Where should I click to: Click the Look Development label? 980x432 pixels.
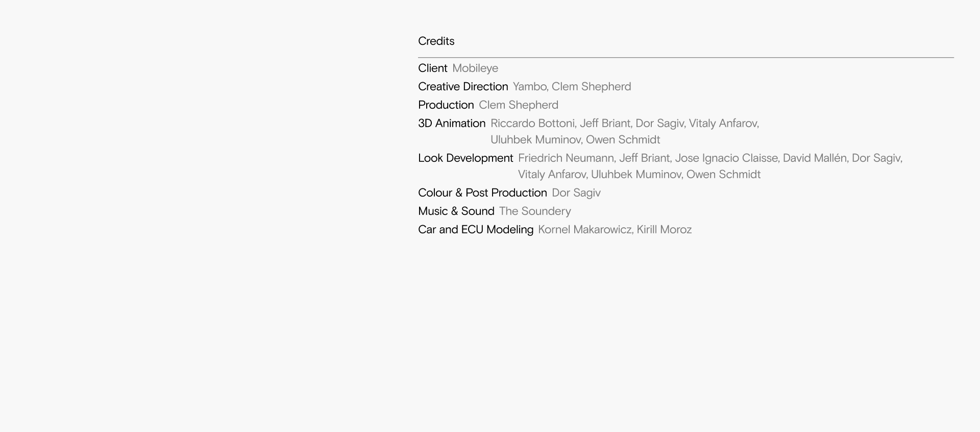465,158
